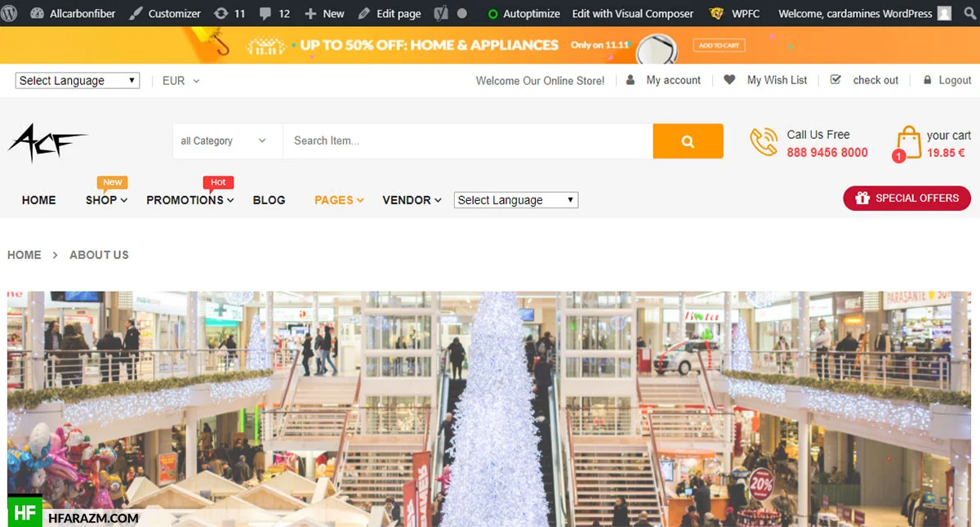Go to the check out link
The height and width of the screenshot is (527, 980).
875,80
